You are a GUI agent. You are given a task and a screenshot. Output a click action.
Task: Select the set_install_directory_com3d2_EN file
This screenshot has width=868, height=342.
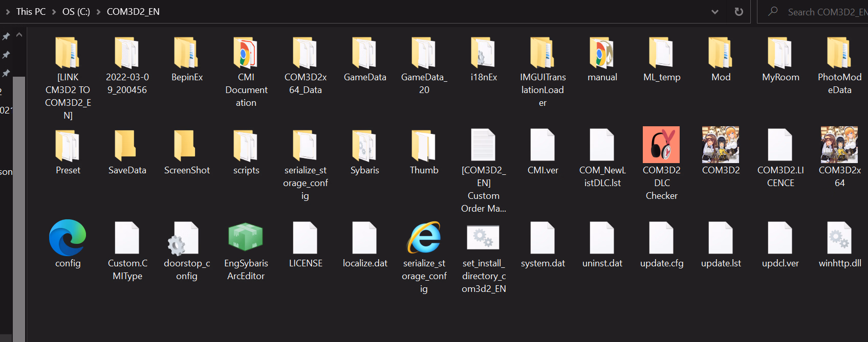click(x=483, y=238)
